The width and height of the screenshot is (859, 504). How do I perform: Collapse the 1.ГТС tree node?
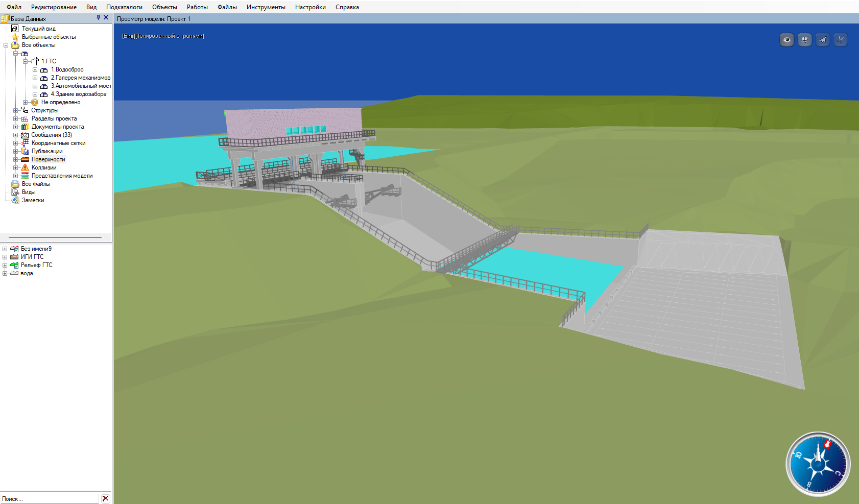tap(25, 61)
